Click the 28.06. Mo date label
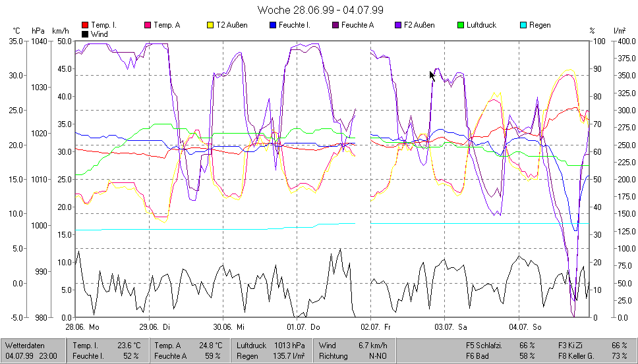The image size is (638, 364). coord(82,326)
